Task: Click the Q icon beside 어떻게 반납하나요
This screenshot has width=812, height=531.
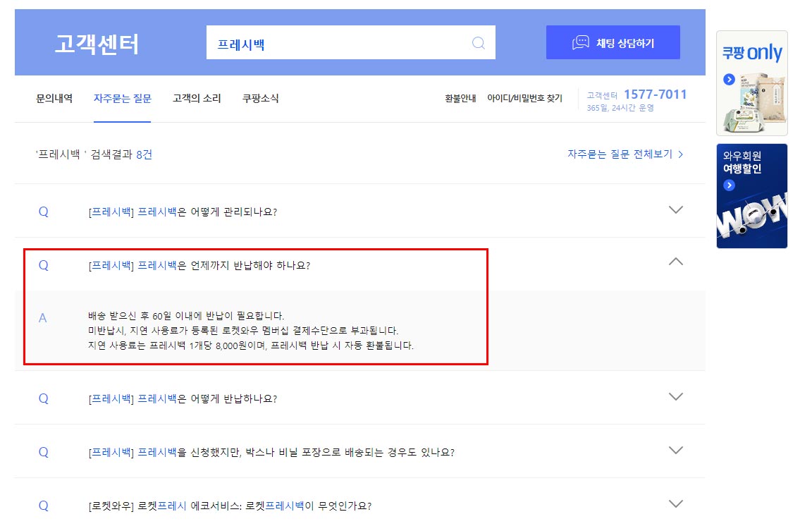Action: (44, 399)
